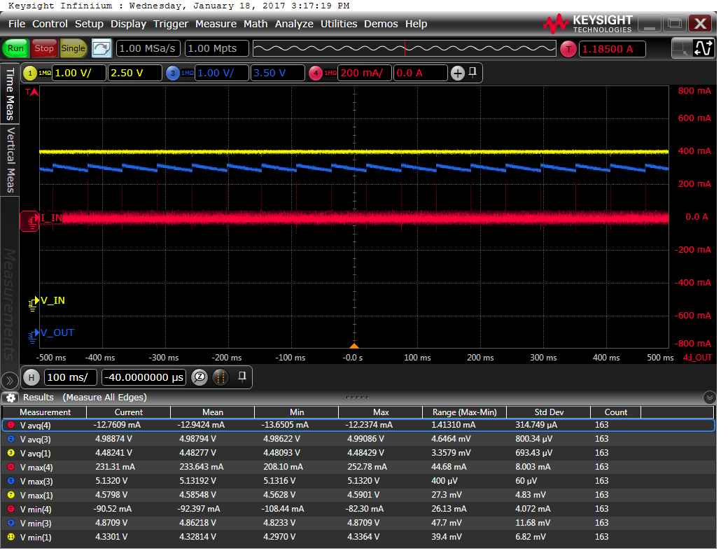
Task: Select the V_OUT channel 3 ground marker
Action: (x=33, y=335)
